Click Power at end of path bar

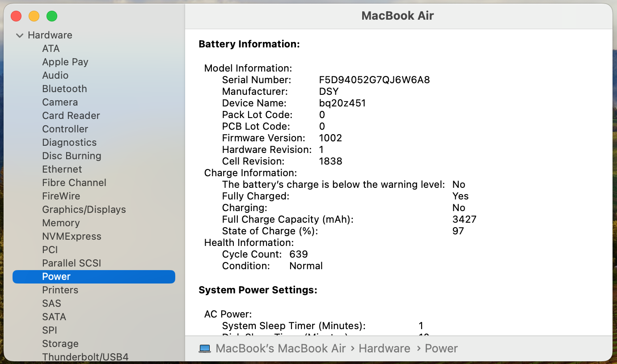(441, 349)
